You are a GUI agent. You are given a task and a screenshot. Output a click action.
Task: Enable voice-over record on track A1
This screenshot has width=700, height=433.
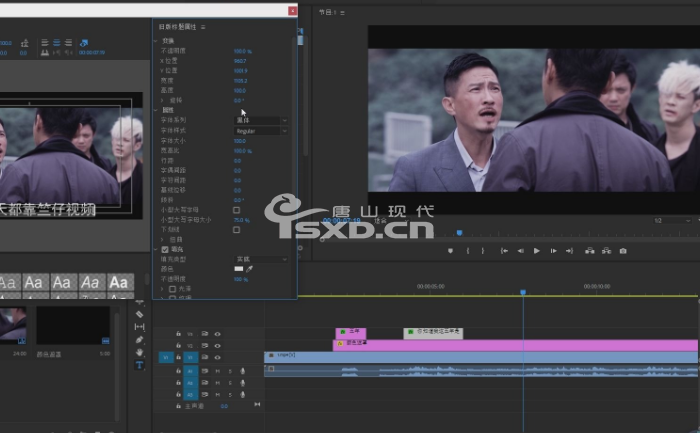click(242, 371)
